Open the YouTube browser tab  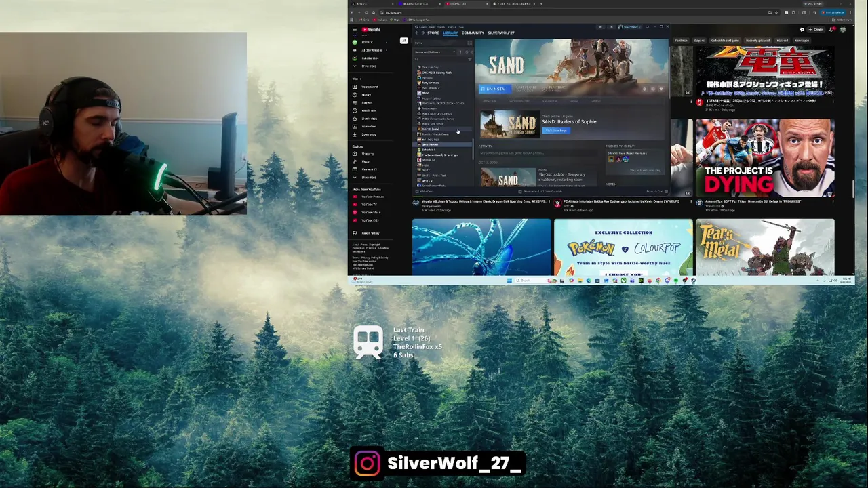(x=468, y=3)
